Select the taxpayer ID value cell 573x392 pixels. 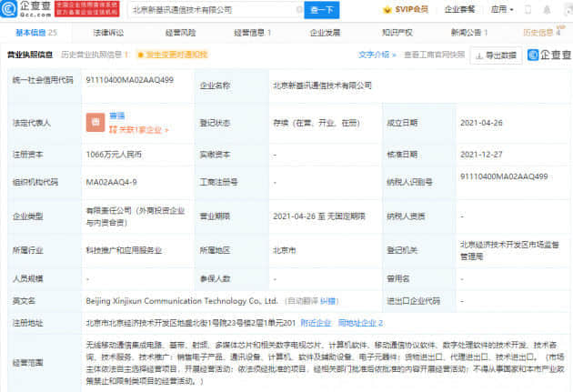click(504, 176)
